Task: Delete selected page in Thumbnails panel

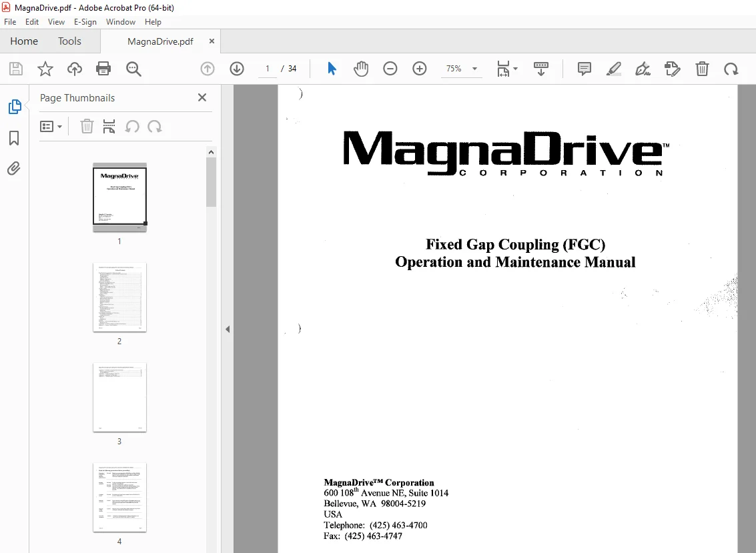Action: click(87, 127)
